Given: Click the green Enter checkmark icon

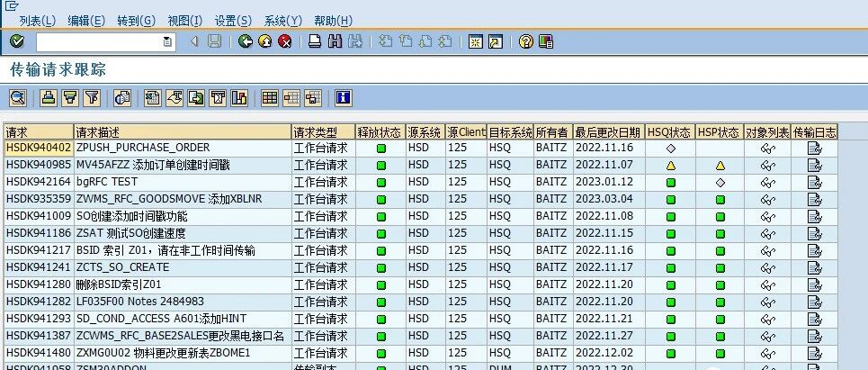Looking at the screenshot, I should pyautogui.click(x=17, y=41).
